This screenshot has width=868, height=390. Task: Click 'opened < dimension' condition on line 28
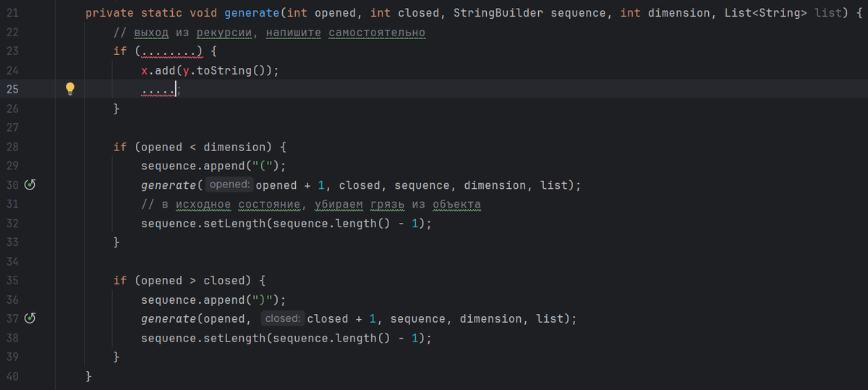tap(204, 147)
